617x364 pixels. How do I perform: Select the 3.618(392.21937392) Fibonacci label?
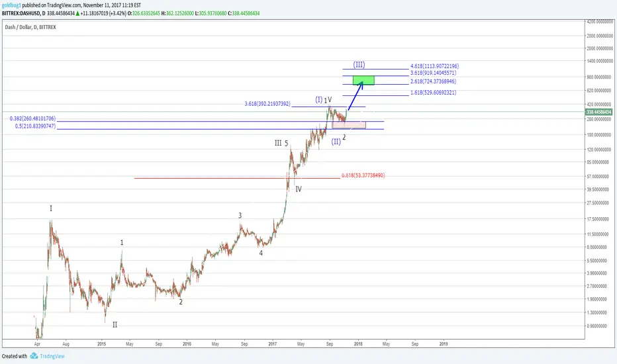coord(267,104)
